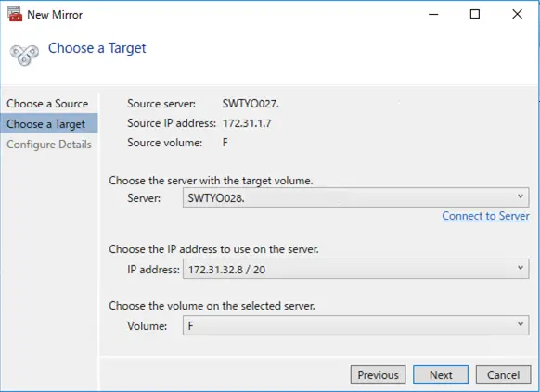This screenshot has height=392, width=540.
Task: Click the Connect to Server link
Action: click(x=485, y=216)
